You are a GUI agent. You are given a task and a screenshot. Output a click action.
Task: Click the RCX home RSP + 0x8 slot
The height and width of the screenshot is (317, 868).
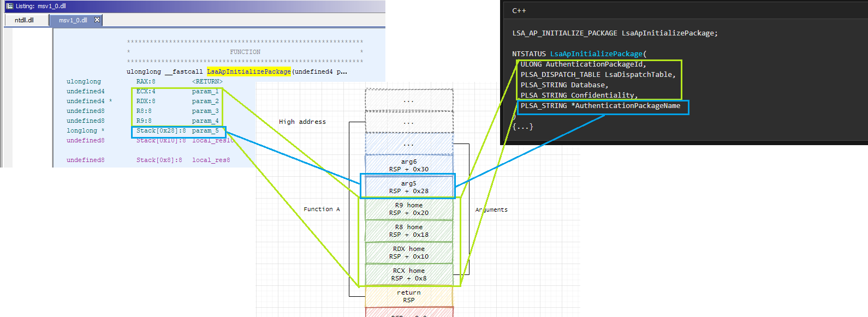[408, 274]
